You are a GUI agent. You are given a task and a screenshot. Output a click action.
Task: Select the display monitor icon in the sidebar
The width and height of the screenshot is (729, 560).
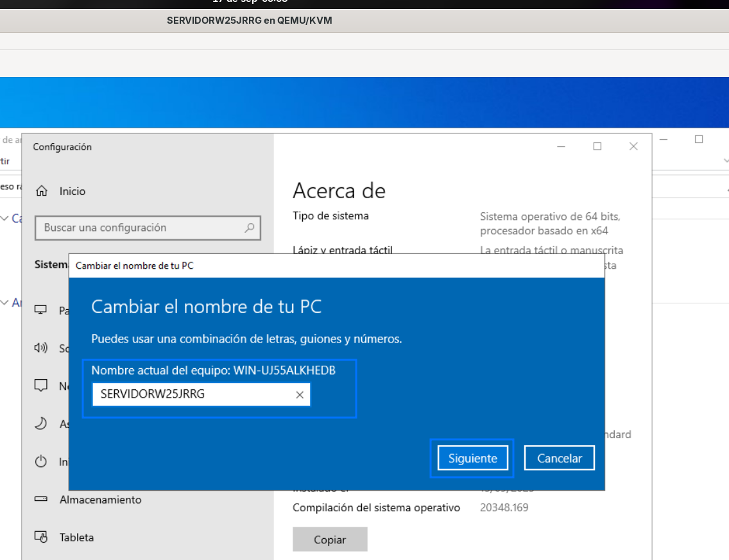tap(41, 310)
